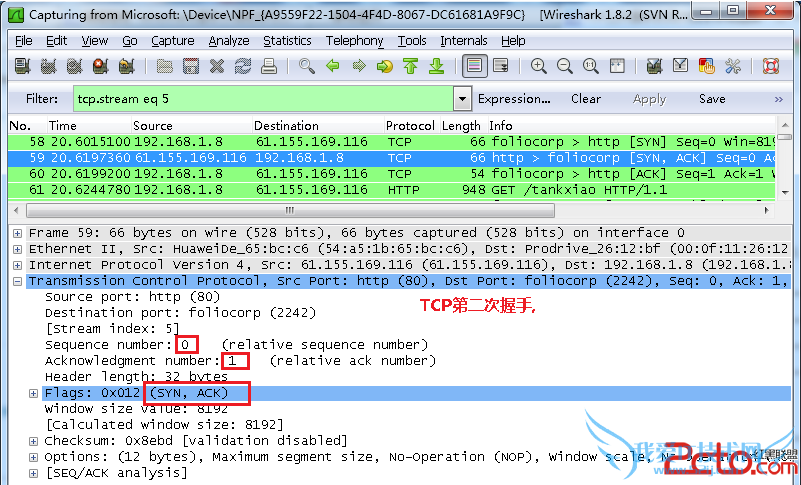801x485 pixels.
Task: Click the Expression... button
Action: pos(514,99)
